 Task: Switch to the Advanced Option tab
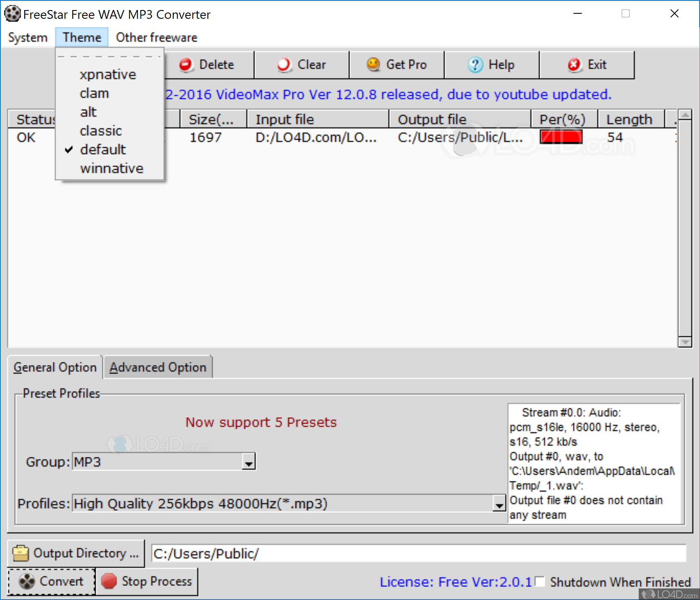click(158, 367)
